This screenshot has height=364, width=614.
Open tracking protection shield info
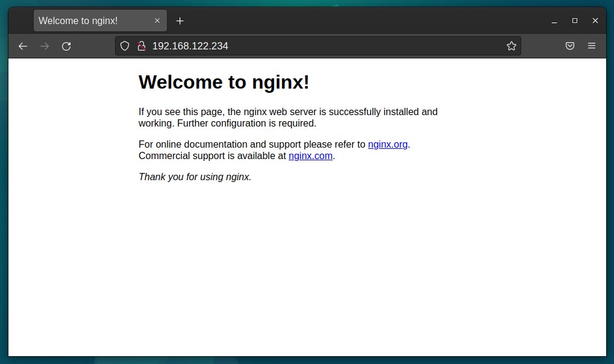click(x=125, y=46)
